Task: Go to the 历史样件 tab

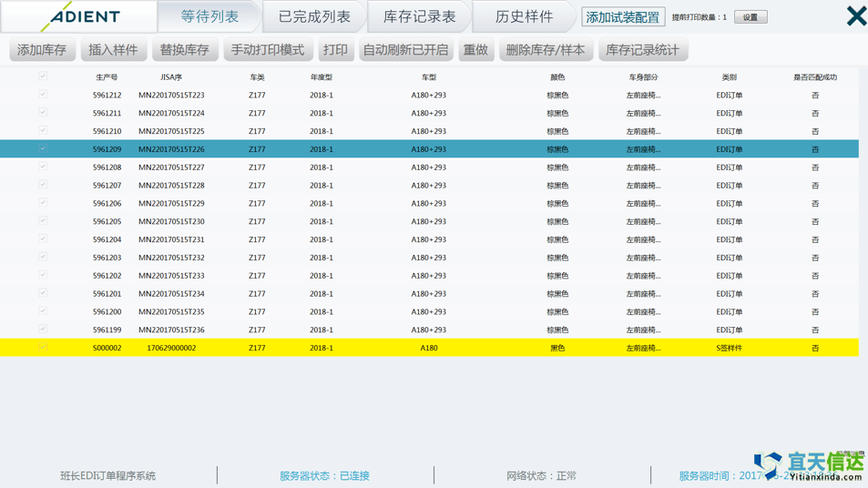Action: (x=524, y=16)
